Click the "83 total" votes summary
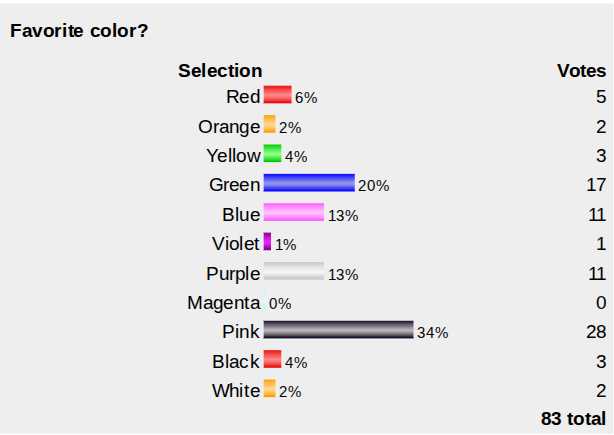 pos(573,417)
